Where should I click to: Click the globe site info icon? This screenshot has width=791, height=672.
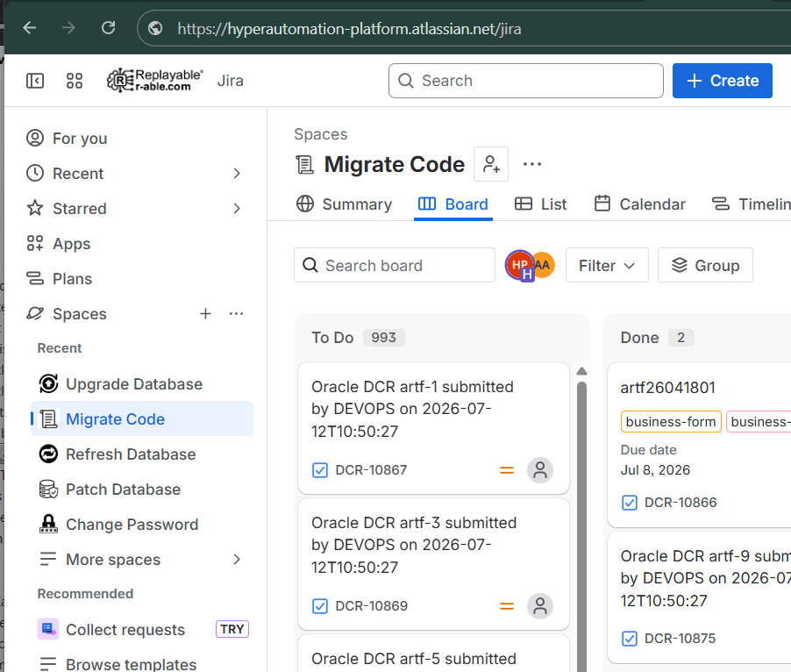(x=155, y=28)
